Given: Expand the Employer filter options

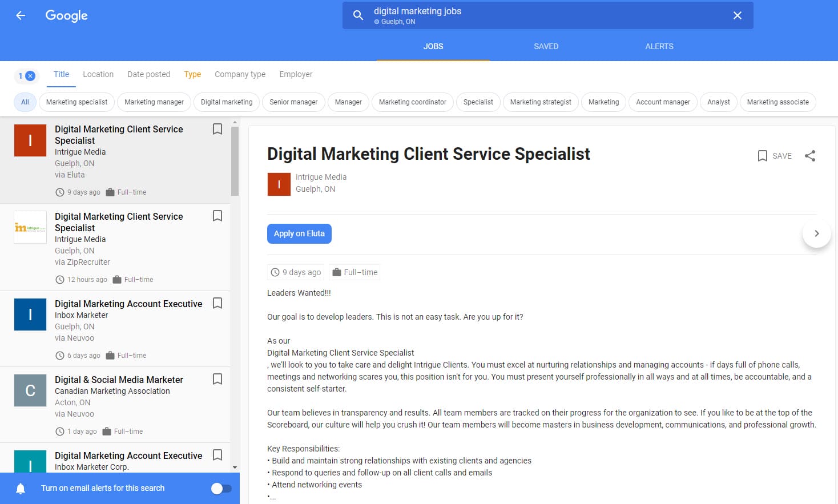Looking at the screenshot, I should [296, 74].
